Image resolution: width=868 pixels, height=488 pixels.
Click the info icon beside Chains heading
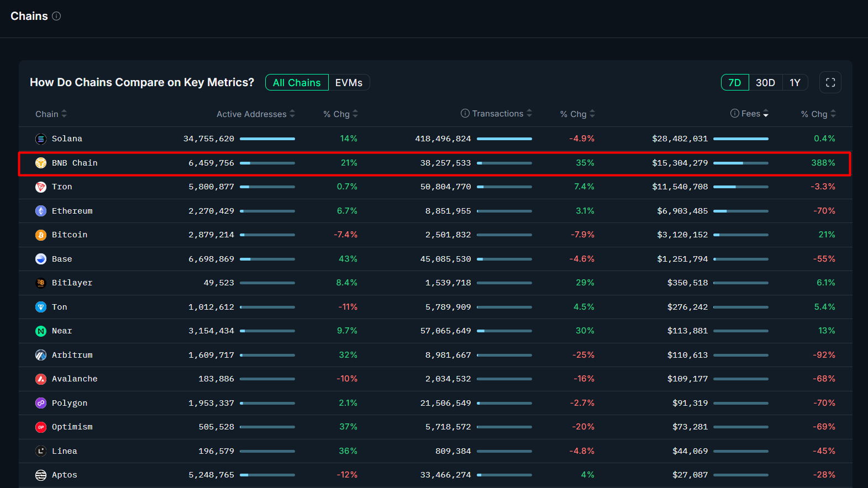56,16
